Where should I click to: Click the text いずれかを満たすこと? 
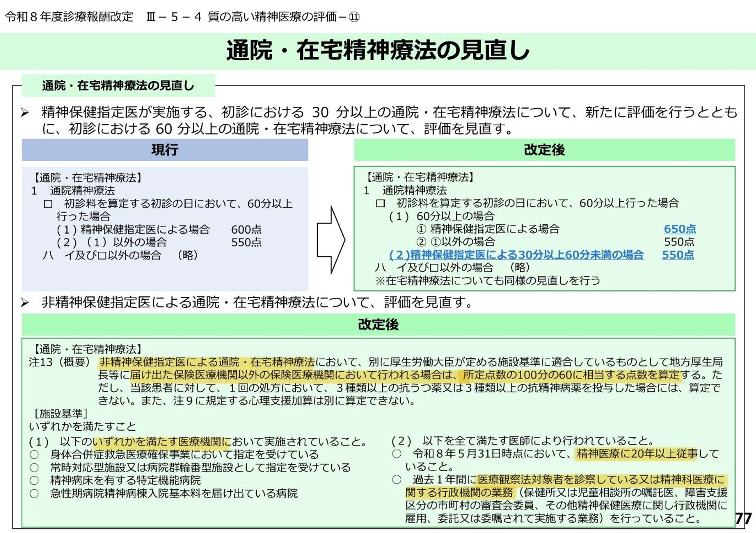pos(83,426)
